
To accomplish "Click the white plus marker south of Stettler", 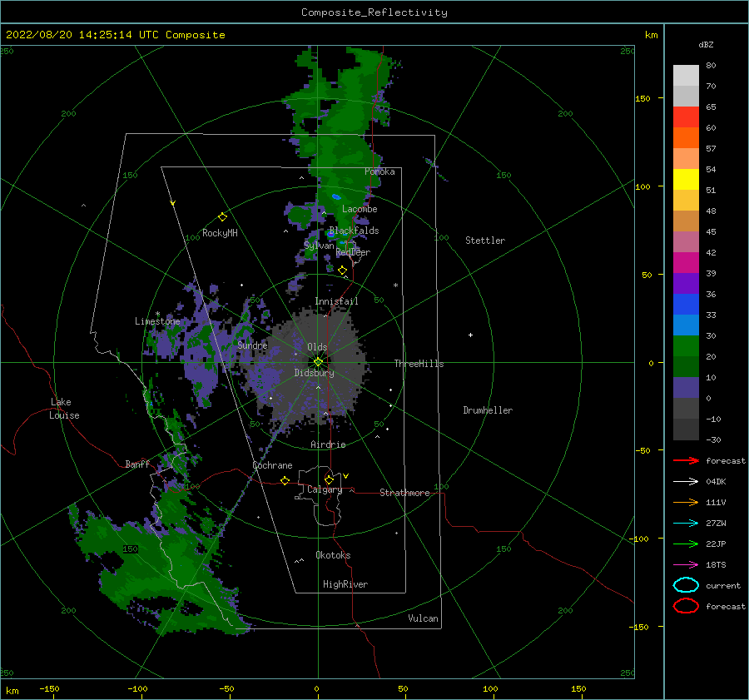I will [470, 335].
